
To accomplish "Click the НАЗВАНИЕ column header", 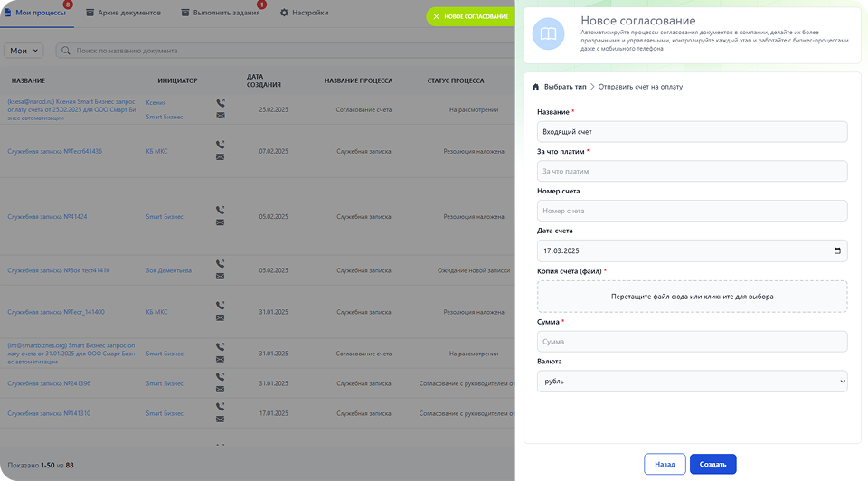I will pos(28,80).
